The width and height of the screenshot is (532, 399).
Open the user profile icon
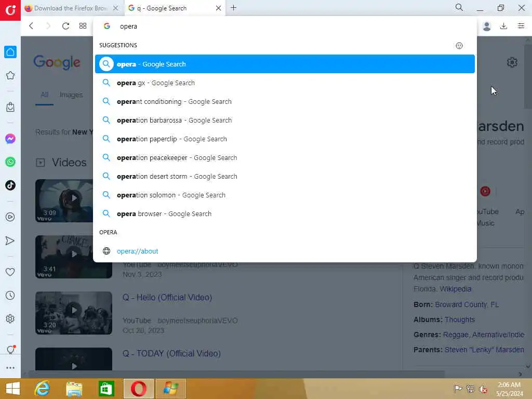tap(486, 26)
